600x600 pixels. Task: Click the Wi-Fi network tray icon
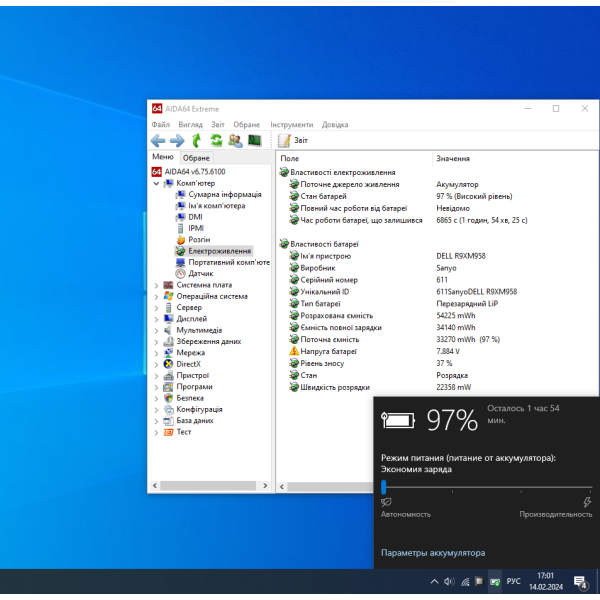click(465, 582)
